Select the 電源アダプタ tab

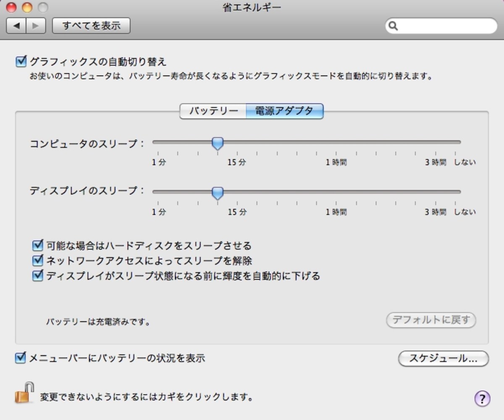point(284,111)
